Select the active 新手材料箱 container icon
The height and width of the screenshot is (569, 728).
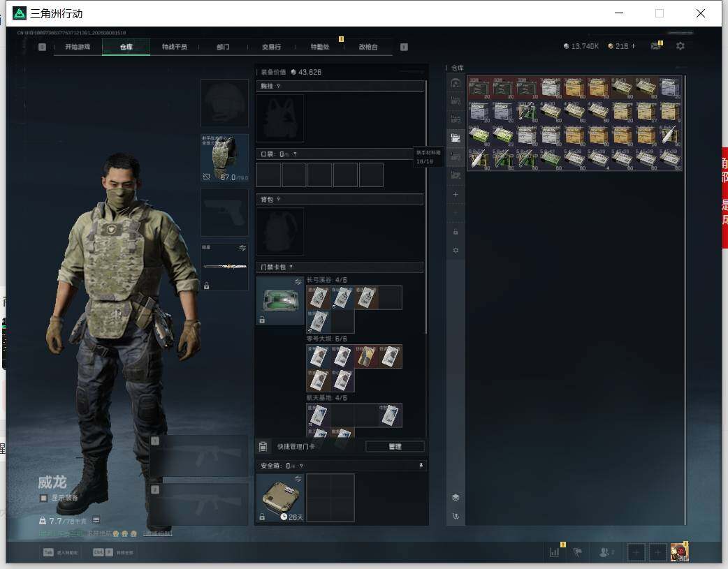456,138
